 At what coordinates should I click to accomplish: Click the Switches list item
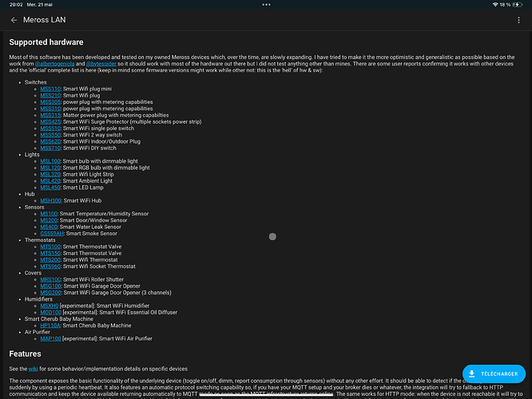[x=35, y=82]
